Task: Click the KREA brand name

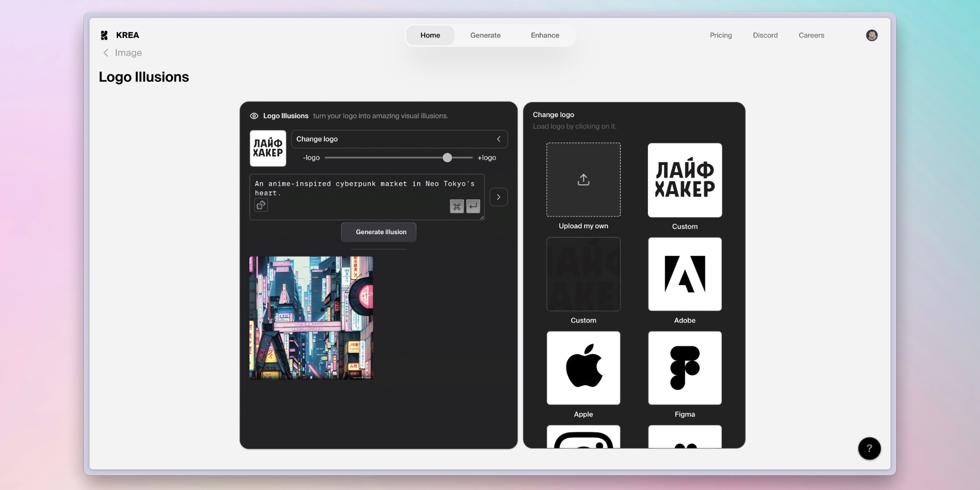Action: (127, 35)
